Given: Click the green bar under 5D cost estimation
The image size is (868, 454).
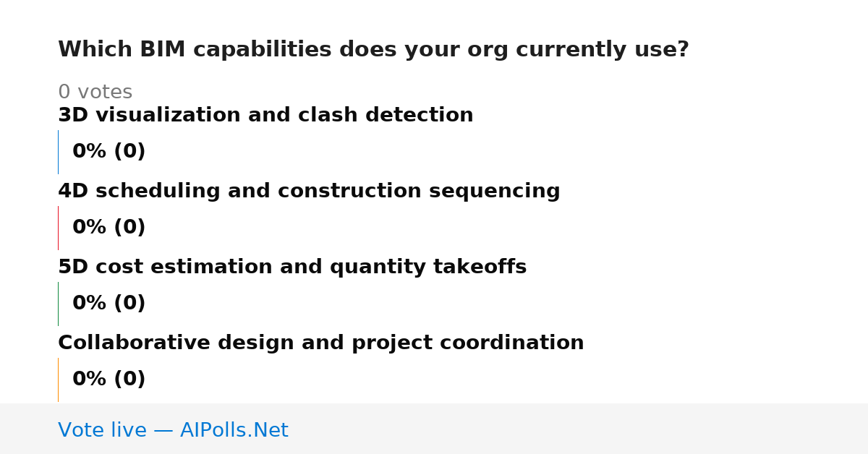Looking at the screenshot, I should [58, 304].
